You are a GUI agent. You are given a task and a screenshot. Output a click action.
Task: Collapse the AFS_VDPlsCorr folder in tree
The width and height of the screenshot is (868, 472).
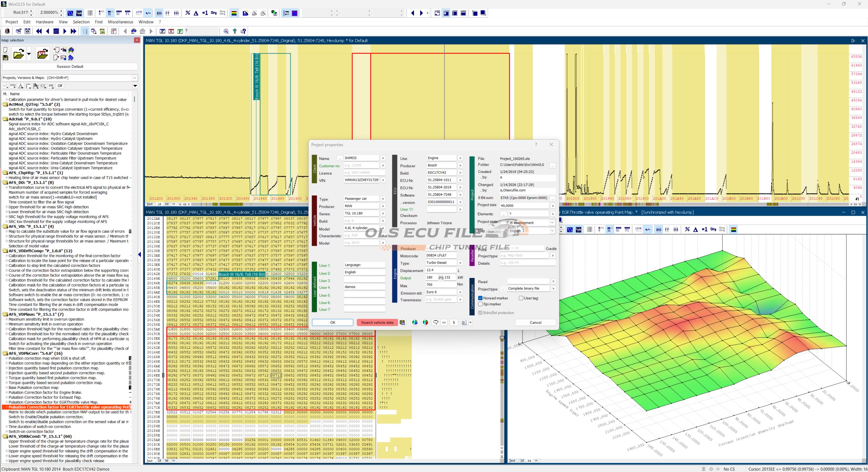(x=5, y=353)
